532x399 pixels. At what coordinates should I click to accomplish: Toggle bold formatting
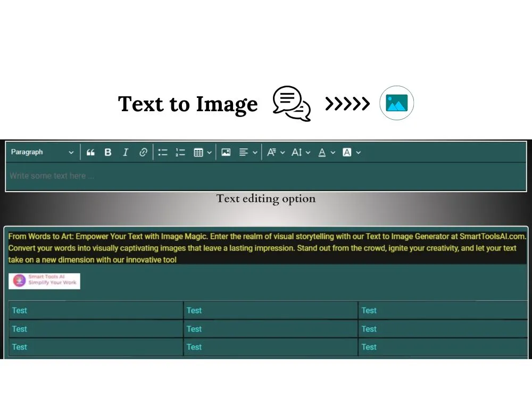[x=107, y=153]
